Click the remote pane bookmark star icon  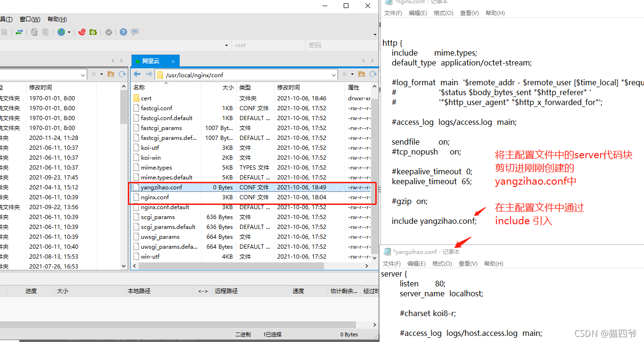345,74
